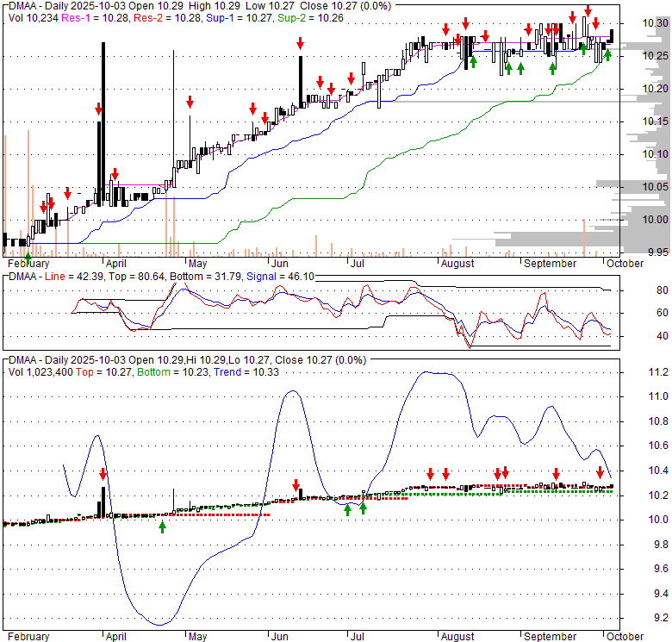672x642 pixels.
Task: Click the rightmost green up arrow in the top chart
Action: coord(607,55)
